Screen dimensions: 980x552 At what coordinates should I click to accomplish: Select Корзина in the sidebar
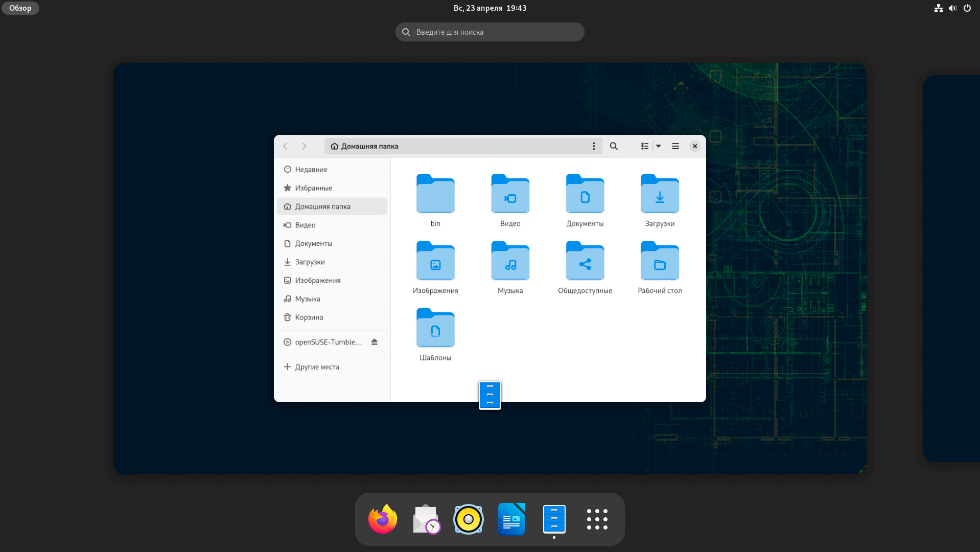pos(309,317)
